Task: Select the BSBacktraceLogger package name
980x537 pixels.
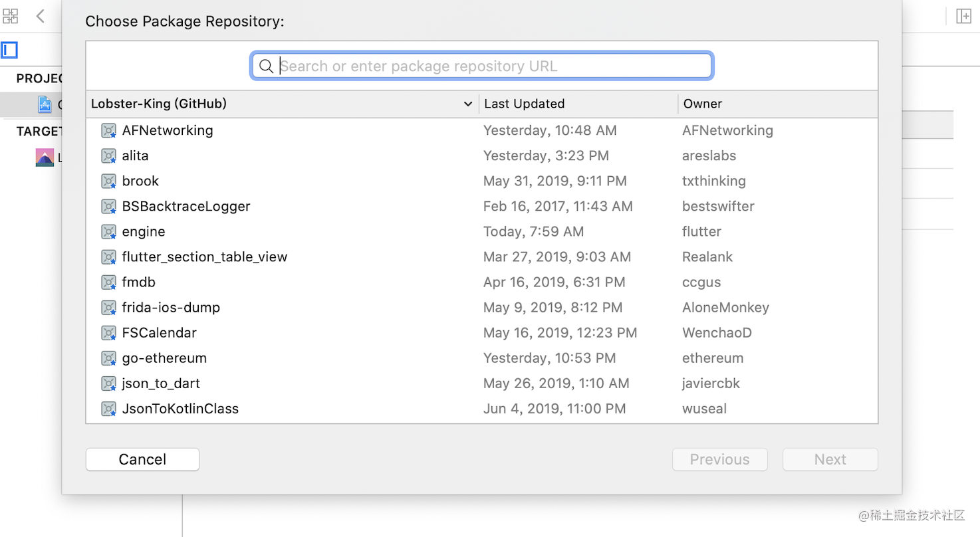Action: tap(186, 206)
